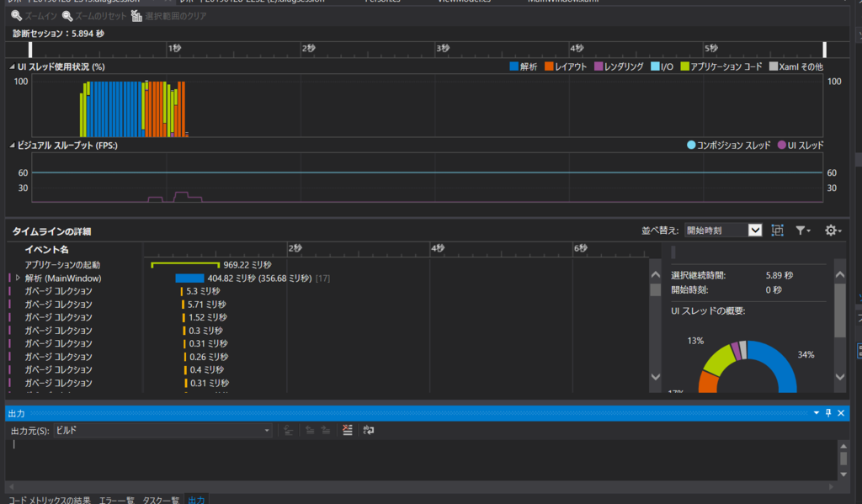Screen dimensions: 862x504
Task: Open the gear settings in Timeline Details
Action: [833, 231]
